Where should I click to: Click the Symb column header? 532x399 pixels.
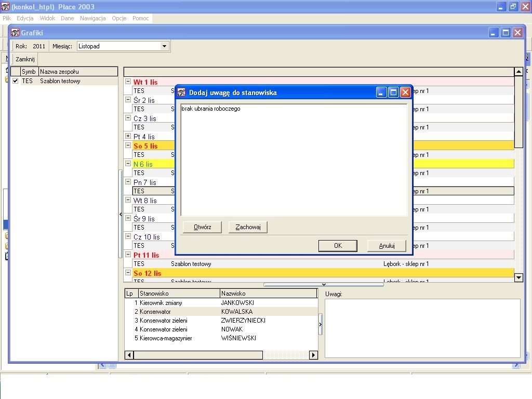tap(29, 72)
